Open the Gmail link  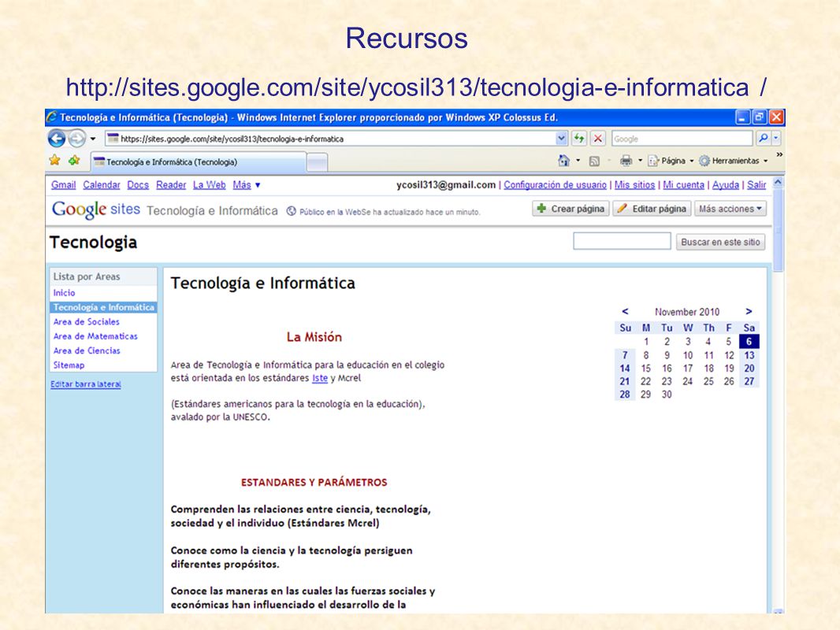63,184
